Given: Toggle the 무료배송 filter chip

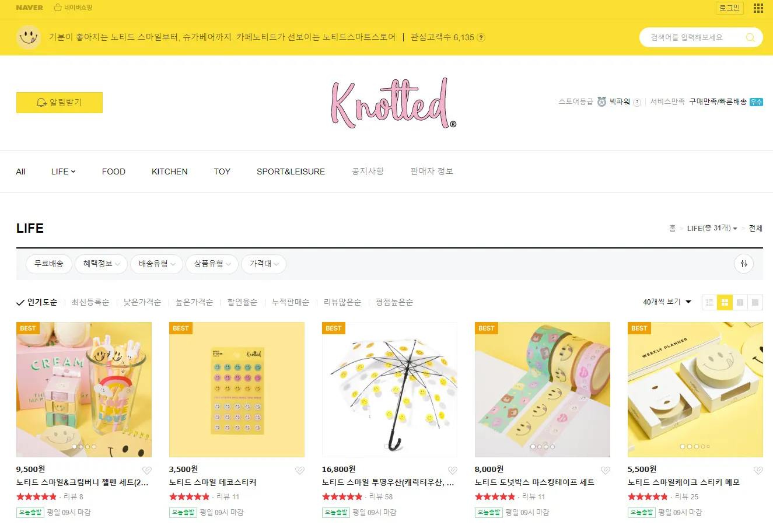Looking at the screenshot, I should pos(49,264).
